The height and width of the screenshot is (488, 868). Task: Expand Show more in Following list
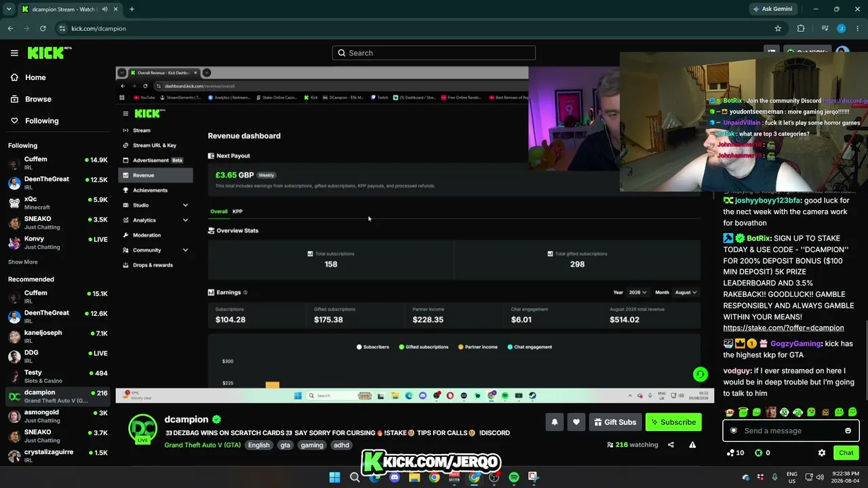23,262
